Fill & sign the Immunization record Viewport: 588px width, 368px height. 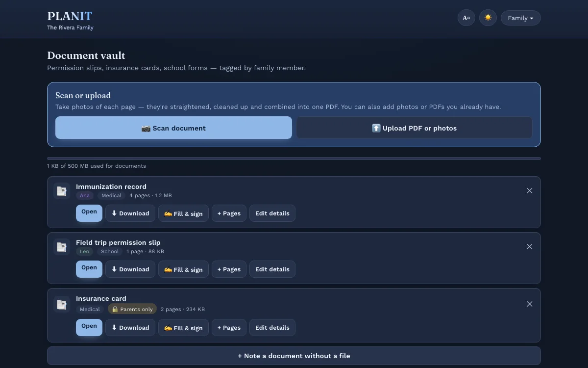(x=183, y=213)
